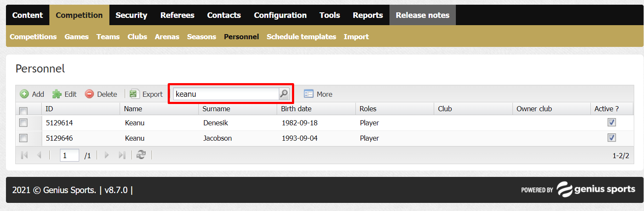Tick the checkbox for Keanu Jacobson
The height and width of the screenshot is (211, 644).
coord(23,138)
